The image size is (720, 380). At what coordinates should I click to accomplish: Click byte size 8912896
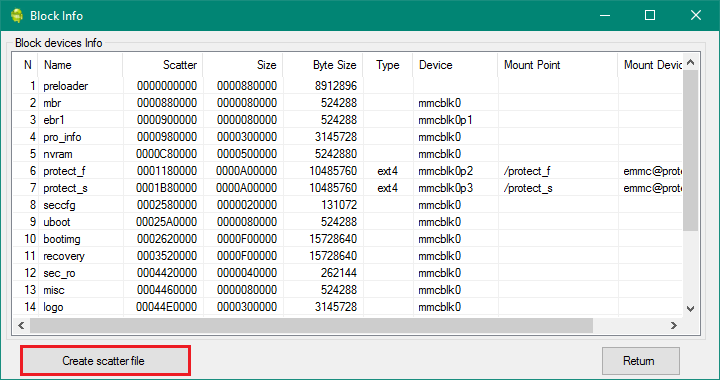(x=336, y=86)
